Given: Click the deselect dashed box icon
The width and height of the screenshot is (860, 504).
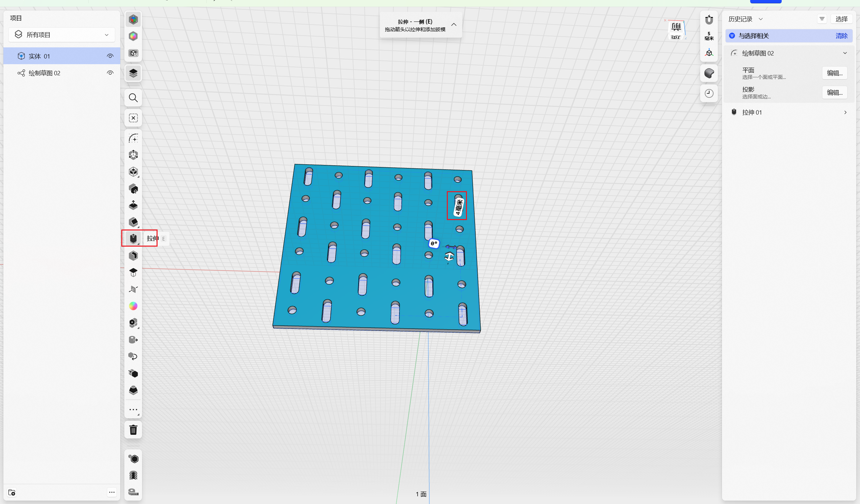Looking at the screenshot, I should pos(133,118).
